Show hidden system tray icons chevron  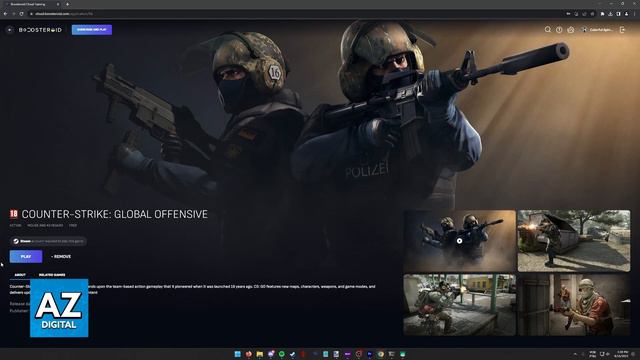pyautogui.click(x=575, y=354)
